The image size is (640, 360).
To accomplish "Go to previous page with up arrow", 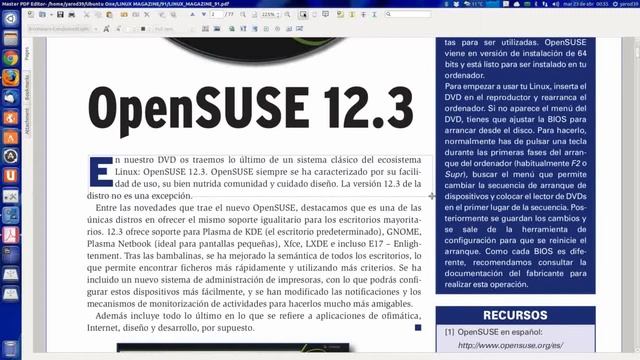I will [x=192, y=14].
